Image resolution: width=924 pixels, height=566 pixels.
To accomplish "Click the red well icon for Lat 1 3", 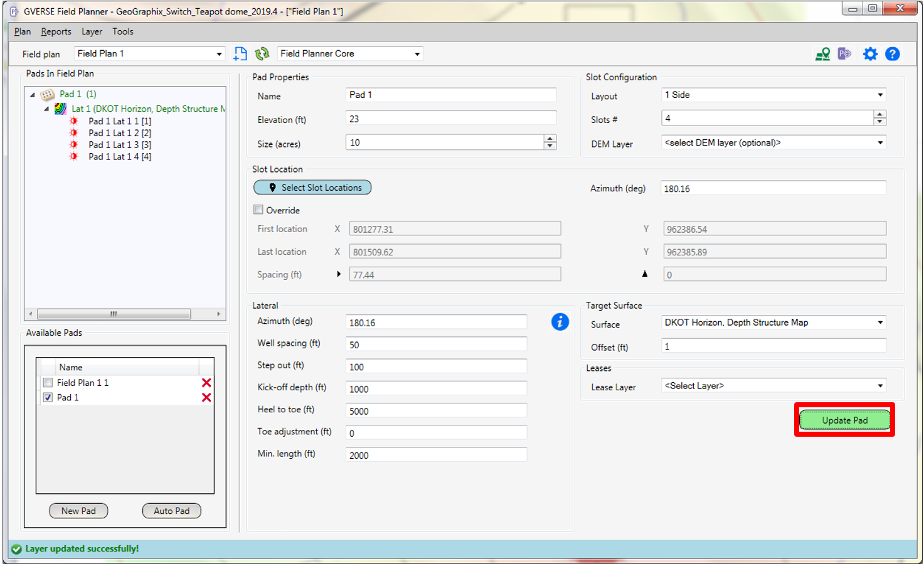I will pyautogui.click(x=74, y=145).
